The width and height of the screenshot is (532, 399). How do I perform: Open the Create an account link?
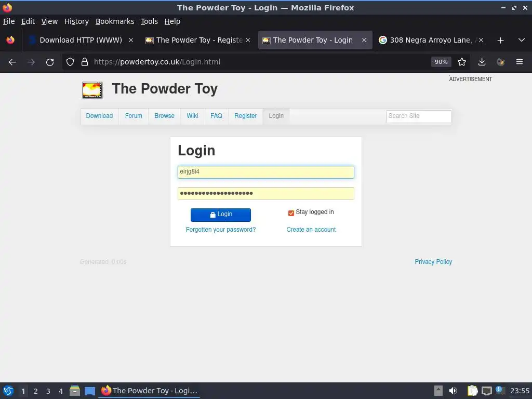[x=311, y=230]
